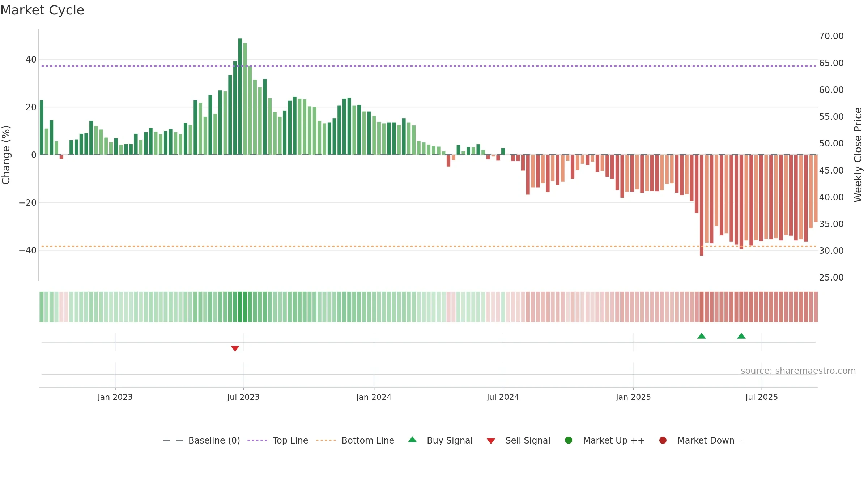Screen dimensions: 868x488
Task: Select the first green buy signal marker in 2025
Action: pos(702,336)
